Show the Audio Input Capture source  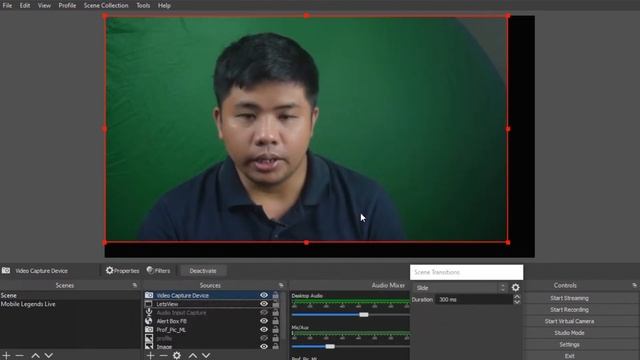(264, 312)
